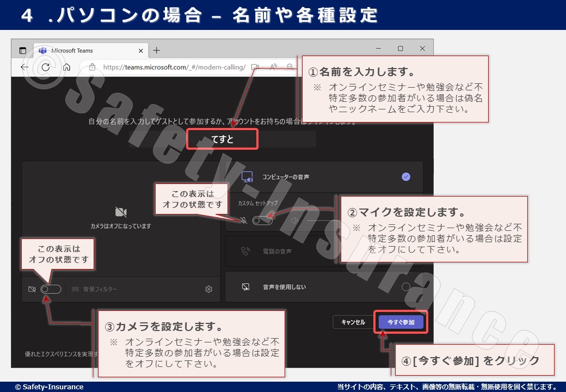
Task: Toggle the microphone switch on
Action: (x=262, y=220)
